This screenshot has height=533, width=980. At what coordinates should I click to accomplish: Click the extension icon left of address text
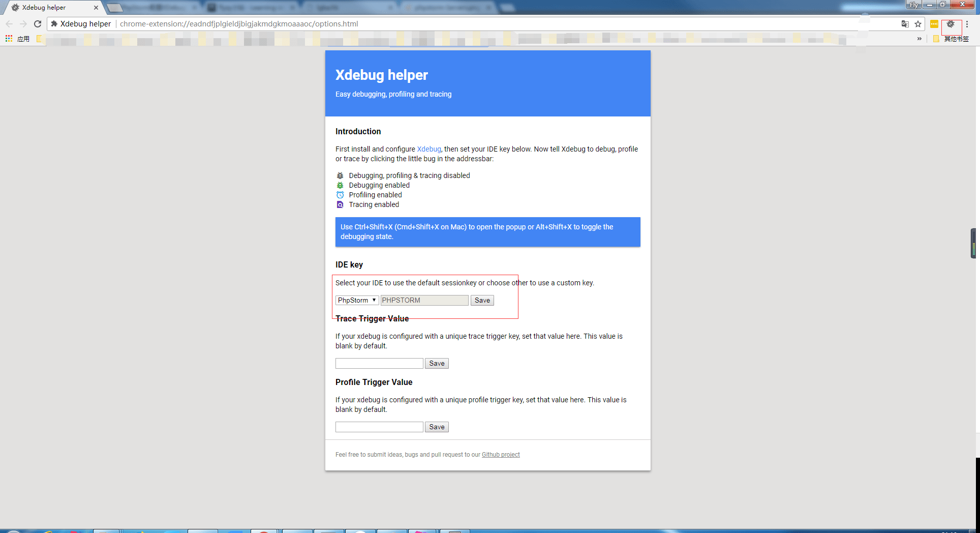54,24
